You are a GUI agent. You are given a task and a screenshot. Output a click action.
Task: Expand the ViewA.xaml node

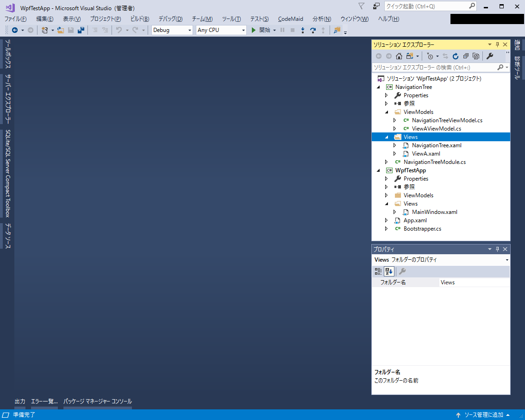[x=395, y=154]
